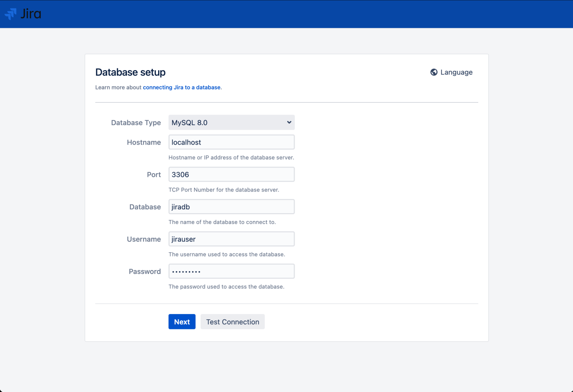This screenshot has height=392, width=573.
Task: Open the connecting Jira to a database link
Action: (181, 87)
